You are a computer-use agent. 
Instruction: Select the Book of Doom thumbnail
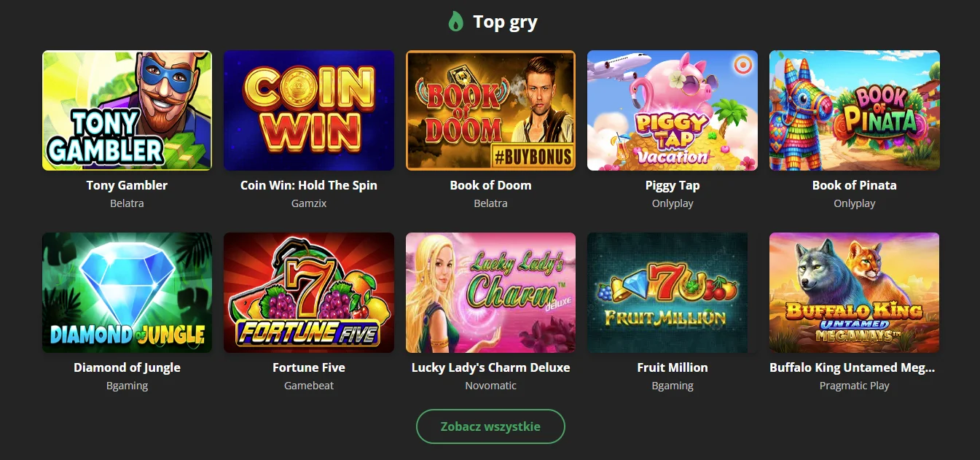490,110
